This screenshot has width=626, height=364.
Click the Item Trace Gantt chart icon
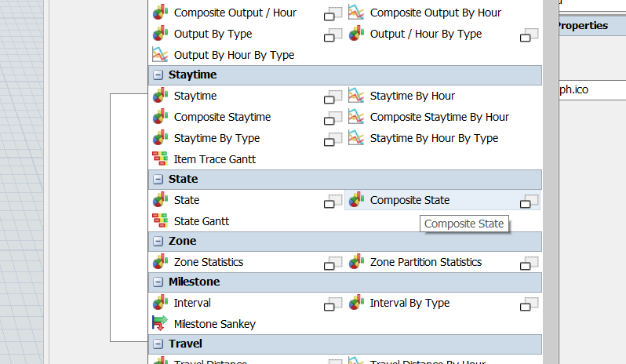click(160, 159)
